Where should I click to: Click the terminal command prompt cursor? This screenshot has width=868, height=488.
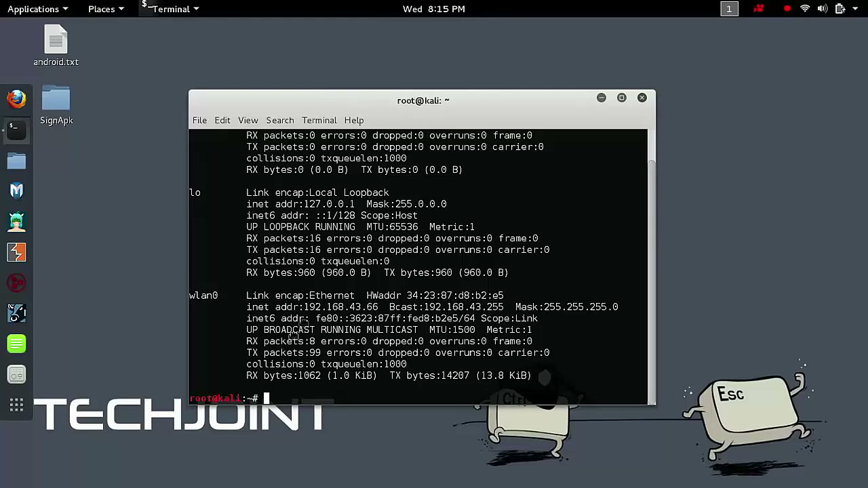point(267,398)
